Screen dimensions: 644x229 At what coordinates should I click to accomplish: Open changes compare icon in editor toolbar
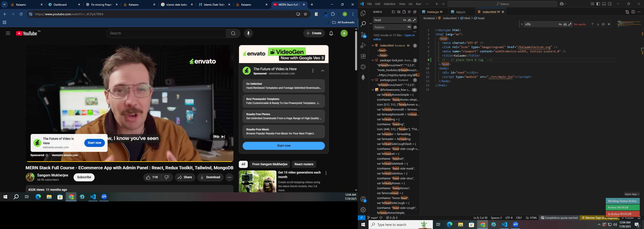[x=627, y=12]
